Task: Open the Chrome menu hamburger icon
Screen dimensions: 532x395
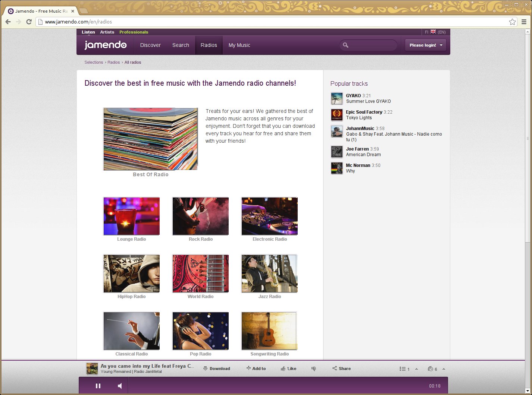Action: 524,22
